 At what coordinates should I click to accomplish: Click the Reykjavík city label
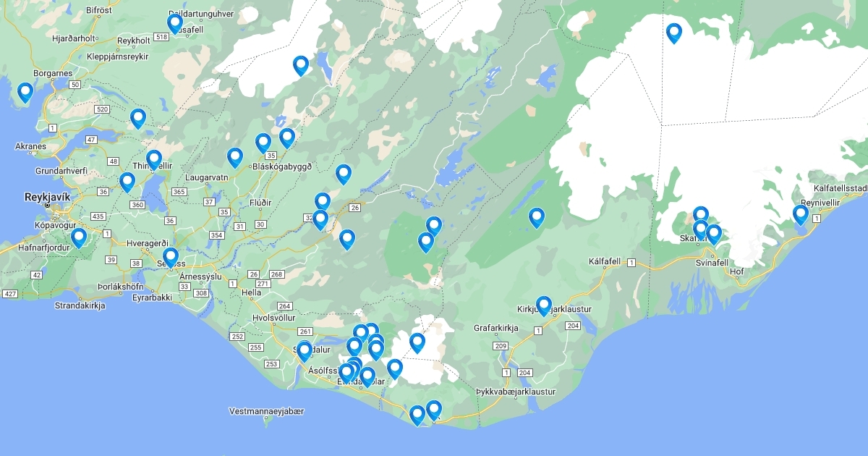click(x=45, y=197)
